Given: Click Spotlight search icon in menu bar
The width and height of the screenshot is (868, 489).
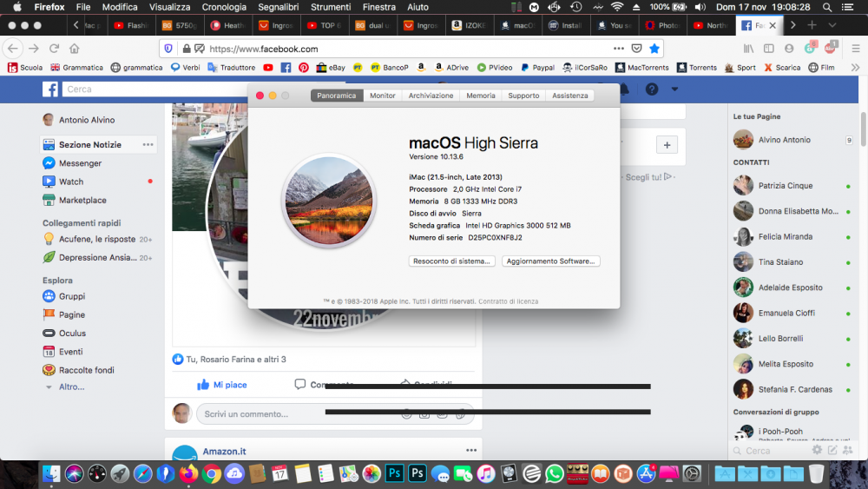Looking at the screenshot, I should click(x=826, y=7).
